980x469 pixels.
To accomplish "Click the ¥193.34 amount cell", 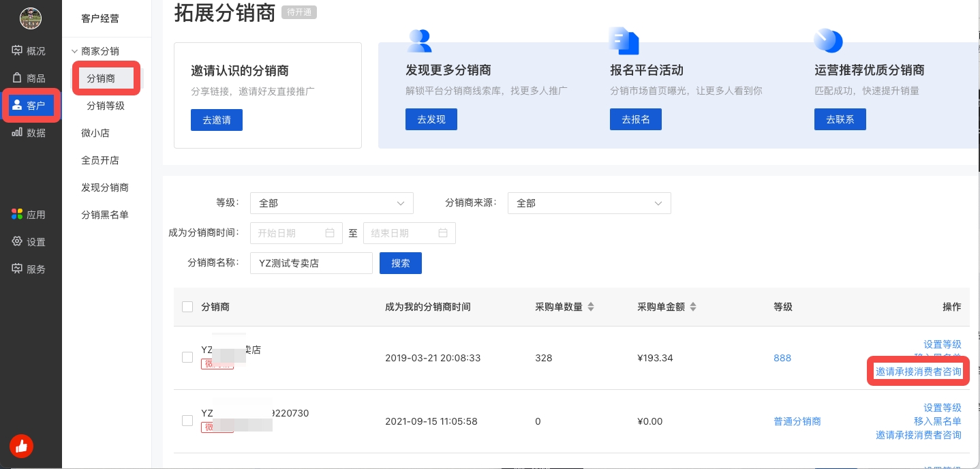I will [655, 358].
